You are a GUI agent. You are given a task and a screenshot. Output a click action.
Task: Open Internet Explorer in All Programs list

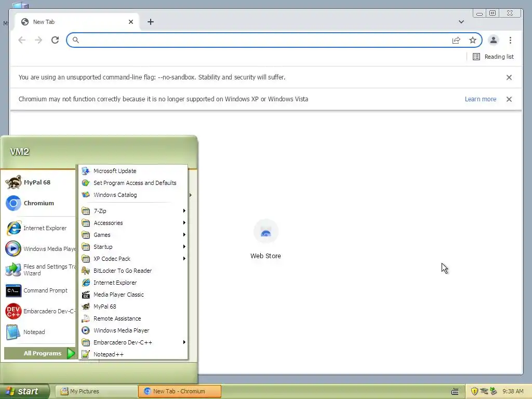tap(133, 283)
